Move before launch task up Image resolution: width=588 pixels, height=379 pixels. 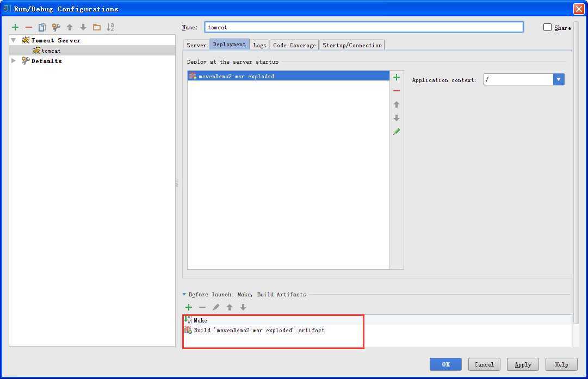pyautogui.click(x=230, y=307)
